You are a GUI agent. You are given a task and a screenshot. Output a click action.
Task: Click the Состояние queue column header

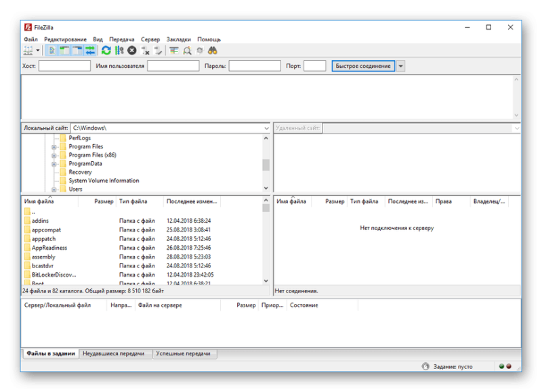[x=322, y=305]
